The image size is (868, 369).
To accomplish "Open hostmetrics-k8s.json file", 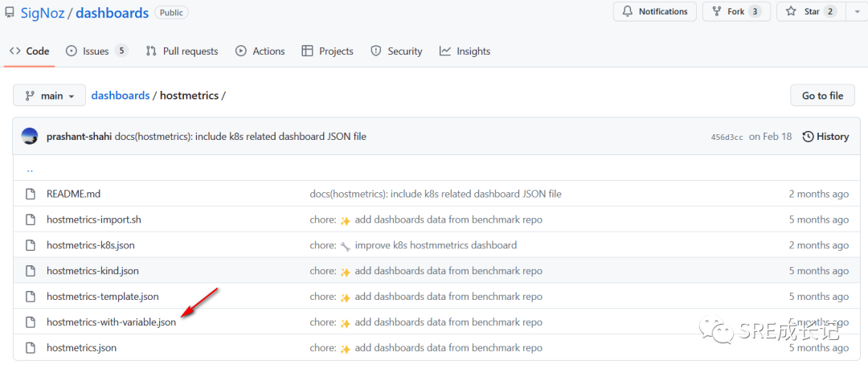I will pyautogui.click(x=91, y=245).
